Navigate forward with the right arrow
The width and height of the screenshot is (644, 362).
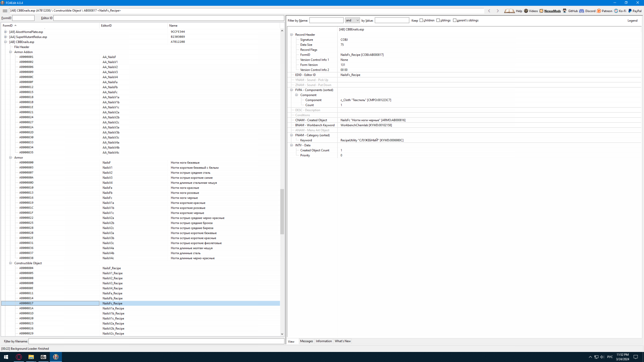498,11
